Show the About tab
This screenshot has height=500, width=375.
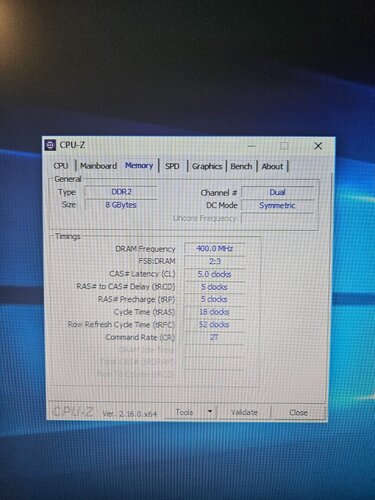[272, 166]
